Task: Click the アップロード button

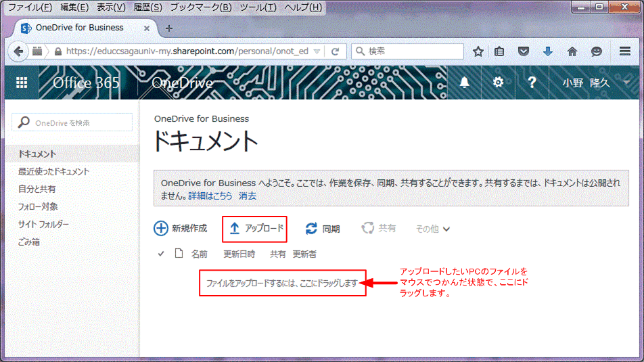Action: (x=254, y=229)
